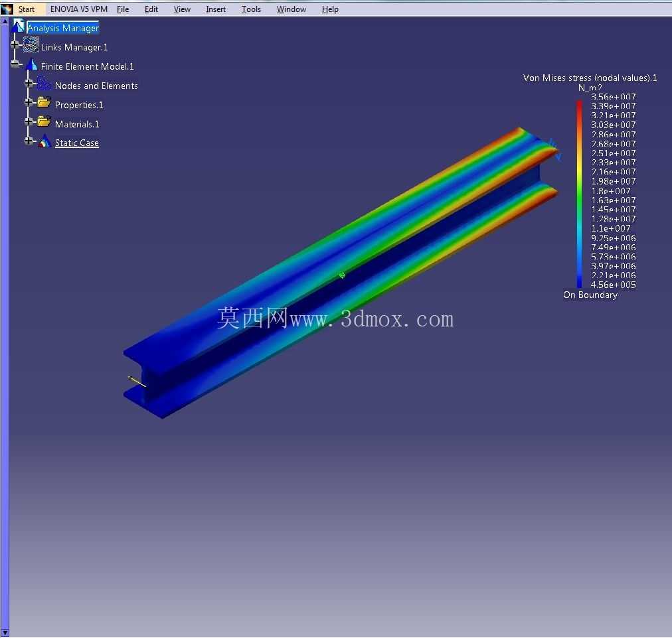The image size is (672, 639).
Task: Expand the Materials.1 node
Action: tap(29, 121)
